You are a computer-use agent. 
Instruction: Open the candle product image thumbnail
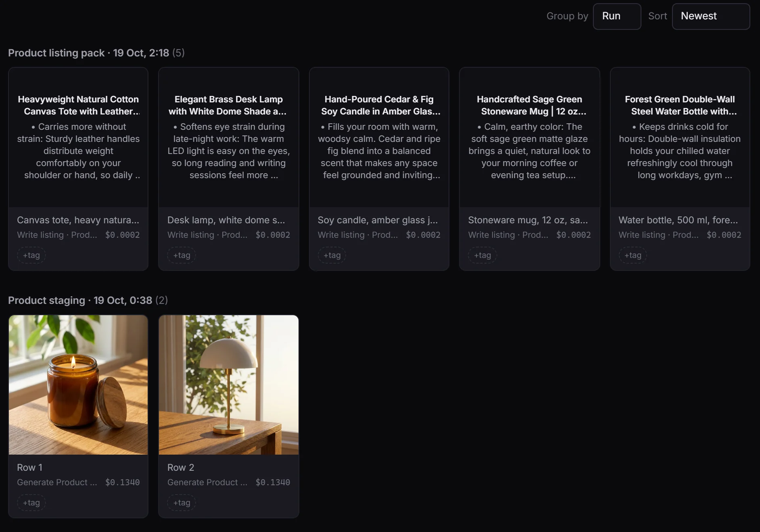[78, 385]
